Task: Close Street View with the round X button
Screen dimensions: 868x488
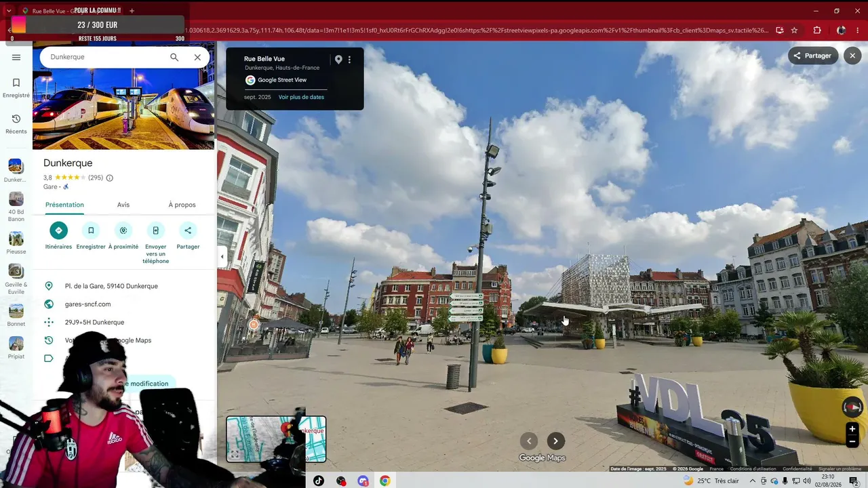Action: 852,56
